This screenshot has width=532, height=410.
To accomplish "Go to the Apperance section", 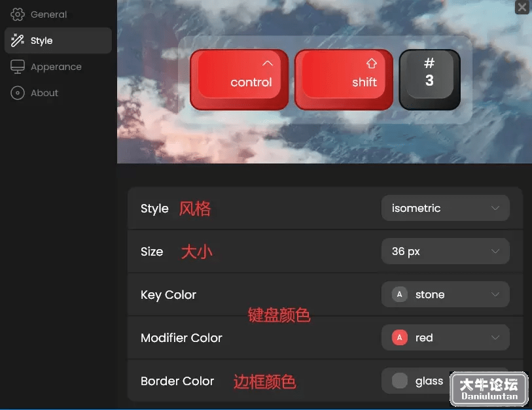I will 58,67.
